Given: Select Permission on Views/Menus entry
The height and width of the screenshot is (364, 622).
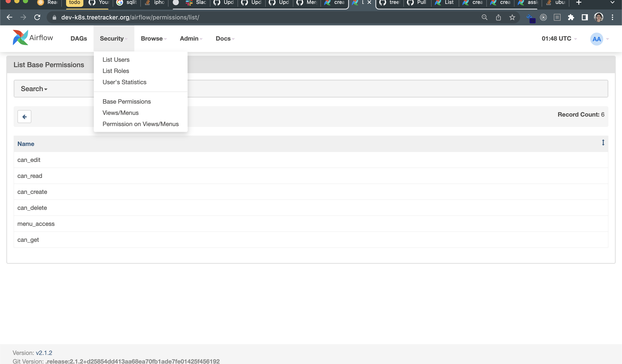Looking at the screenshot, I should click(140, 124).
